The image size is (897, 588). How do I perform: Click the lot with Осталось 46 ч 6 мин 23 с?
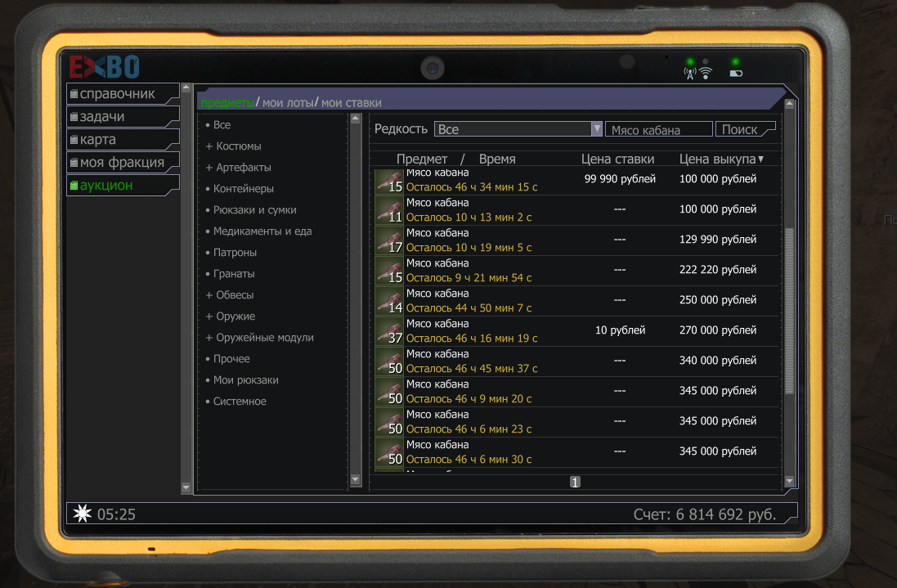[x=578, y=421]
